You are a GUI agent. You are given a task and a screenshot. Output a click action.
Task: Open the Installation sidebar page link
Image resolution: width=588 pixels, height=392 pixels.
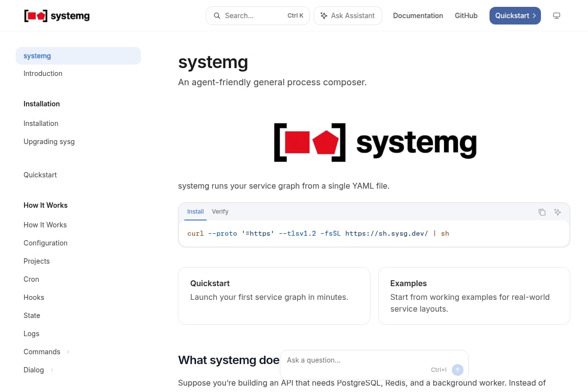coord(78,123)
